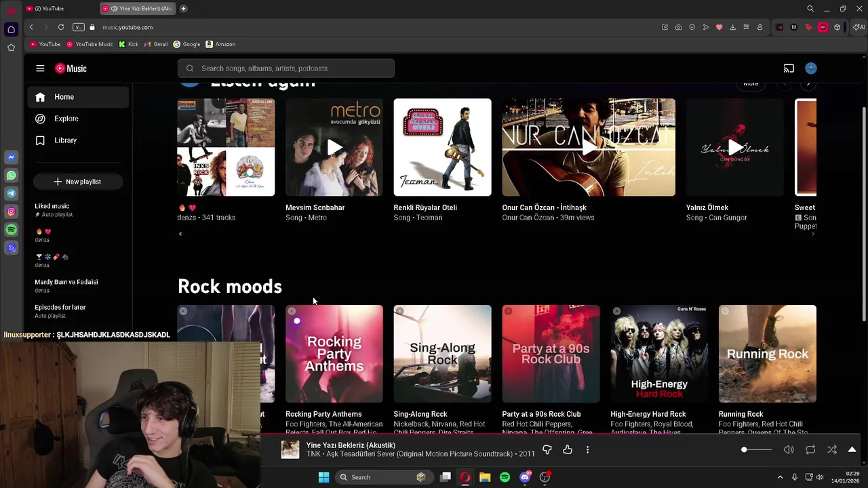Click the search songs, albums, artists field

286,68
